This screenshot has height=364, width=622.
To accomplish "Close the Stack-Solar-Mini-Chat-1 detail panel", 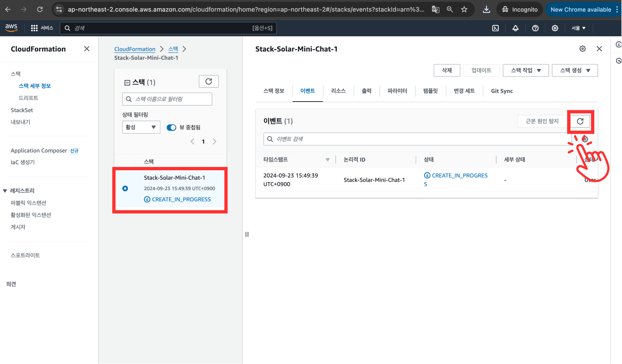I will (x=600, y=49).
